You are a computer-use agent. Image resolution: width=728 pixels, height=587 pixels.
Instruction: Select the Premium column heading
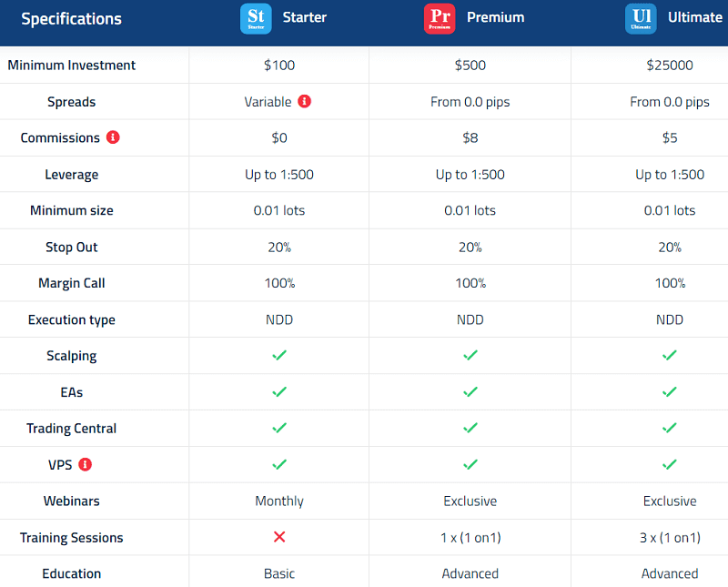(495, 17)
